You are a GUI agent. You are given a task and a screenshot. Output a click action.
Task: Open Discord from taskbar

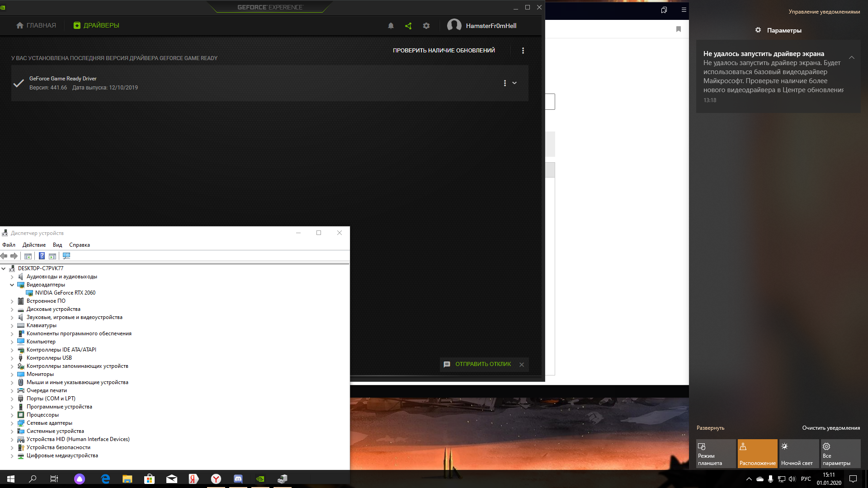click(238, 479)
